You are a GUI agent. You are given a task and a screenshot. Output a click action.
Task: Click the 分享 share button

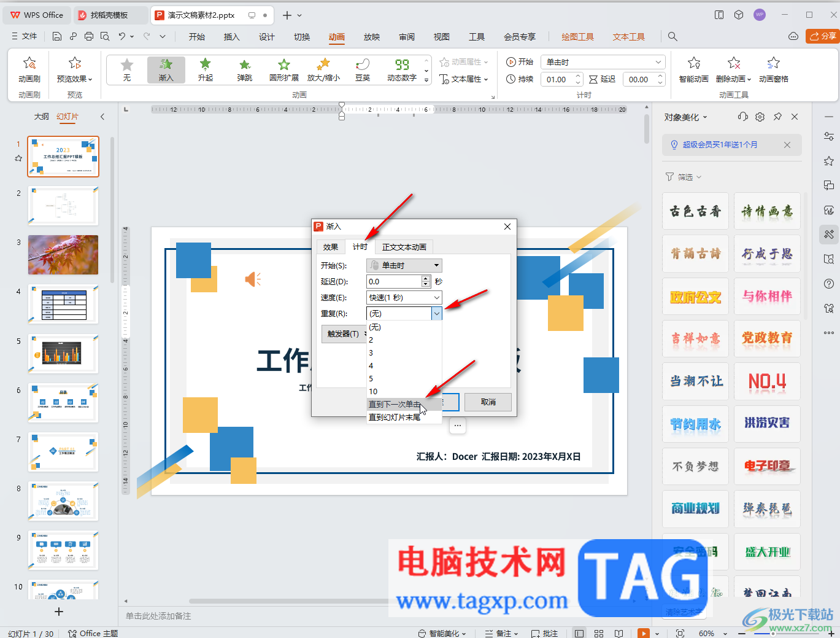pos(822,36)
